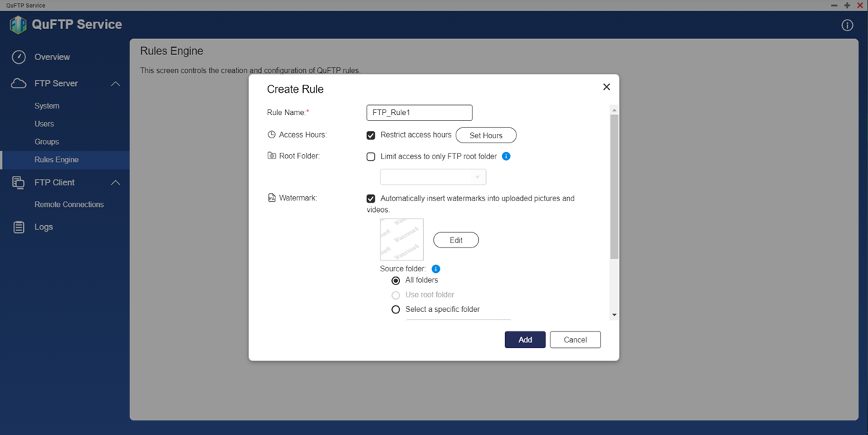
Task: Open the info icon in the header
Action: (847, 25)
